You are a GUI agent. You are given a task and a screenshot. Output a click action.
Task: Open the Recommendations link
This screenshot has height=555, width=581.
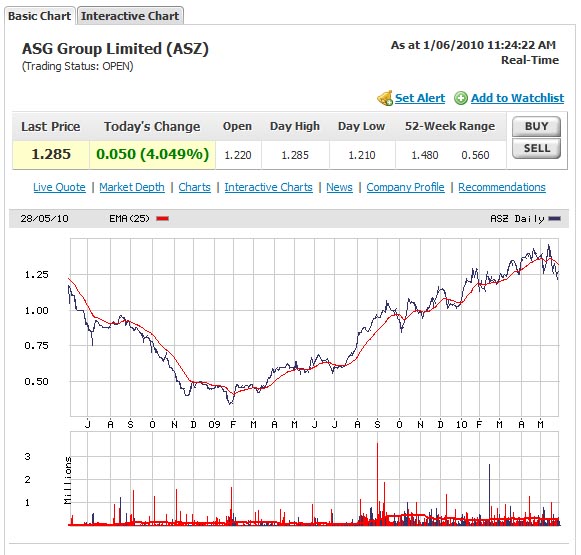502,187
